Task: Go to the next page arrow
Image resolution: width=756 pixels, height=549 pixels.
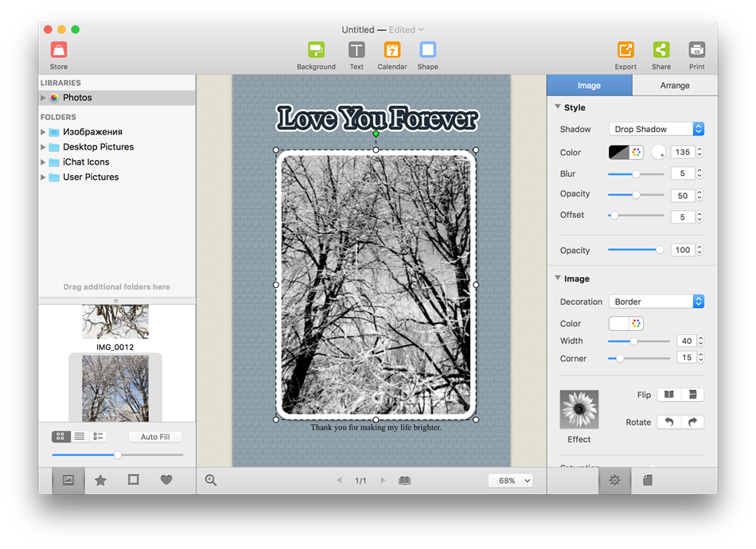Action: 383,480
